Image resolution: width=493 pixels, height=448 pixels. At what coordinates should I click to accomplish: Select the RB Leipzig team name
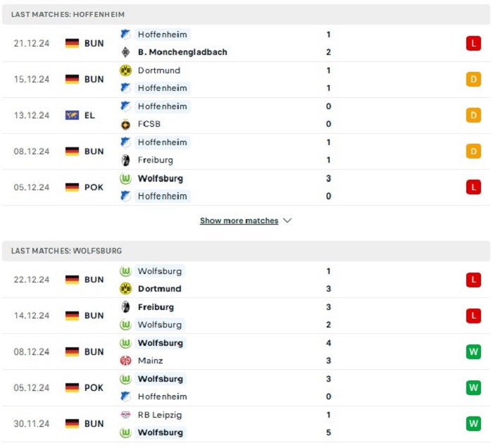tap(160, 415)
